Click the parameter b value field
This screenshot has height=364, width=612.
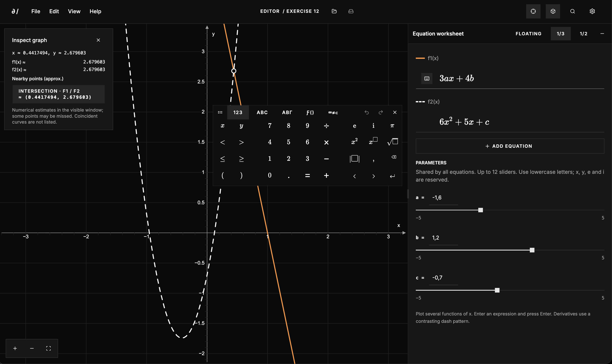point(443,238)
